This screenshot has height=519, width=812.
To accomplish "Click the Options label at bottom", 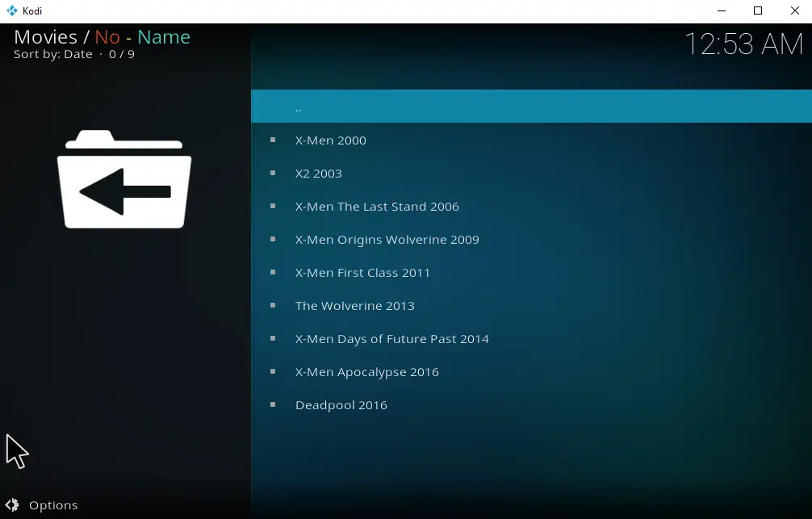I will click(x=53, y=505).
